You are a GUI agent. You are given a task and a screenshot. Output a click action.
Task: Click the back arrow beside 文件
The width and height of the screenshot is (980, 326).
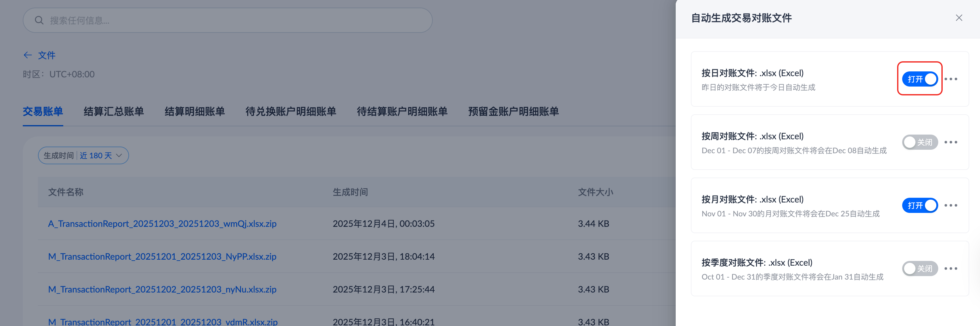(28, 56)
